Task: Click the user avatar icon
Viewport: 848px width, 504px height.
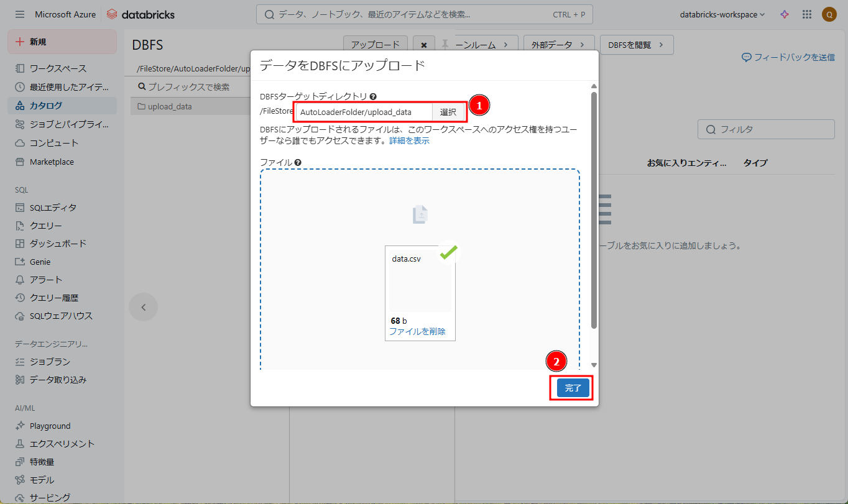Action: tap(829, 14)
